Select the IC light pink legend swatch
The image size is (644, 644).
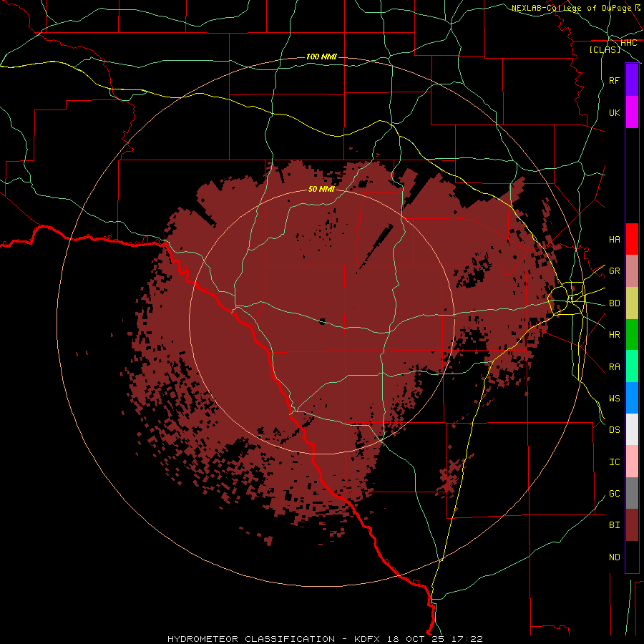pos(632,462)
